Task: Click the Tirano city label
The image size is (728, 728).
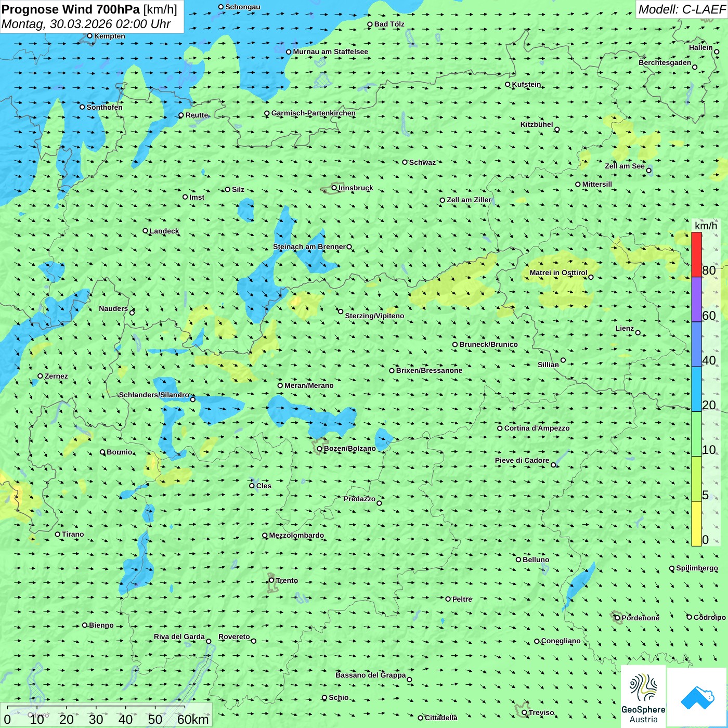Action: pos(73,534)
